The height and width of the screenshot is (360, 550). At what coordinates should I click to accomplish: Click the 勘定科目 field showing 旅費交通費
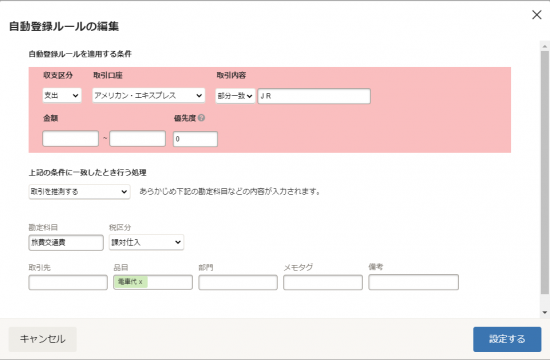pos(66,242)
